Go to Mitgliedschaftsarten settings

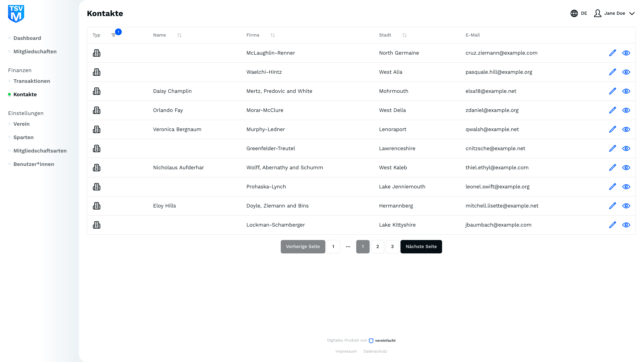(x=40, y=151)
